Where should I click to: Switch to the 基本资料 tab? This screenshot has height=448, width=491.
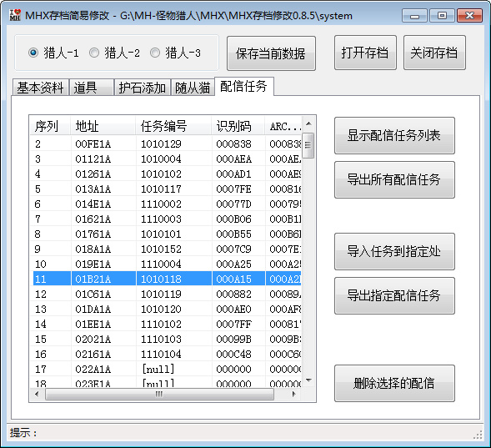[x=40, y=88]
